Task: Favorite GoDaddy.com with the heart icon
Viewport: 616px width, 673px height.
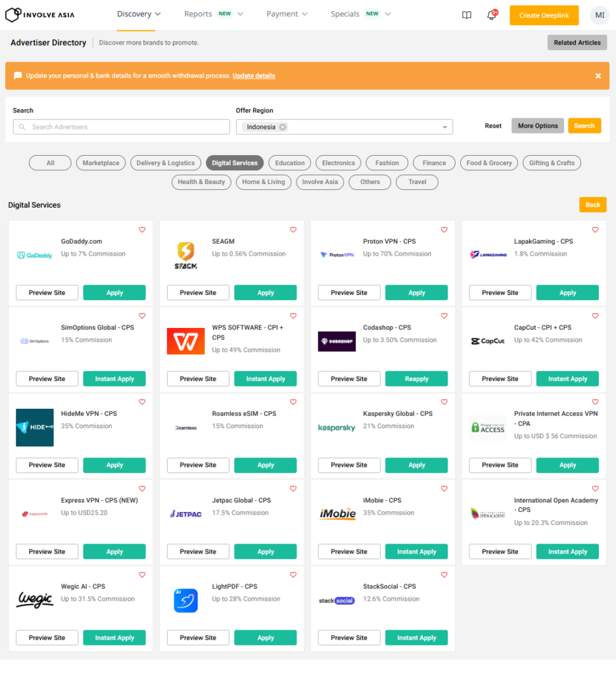Action: coord(142,230)
